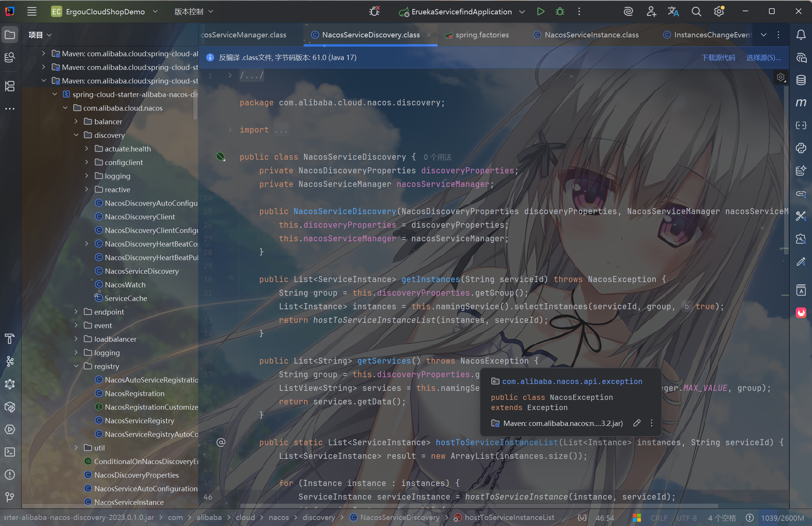Image resolution: width=812 pixels, height=526 pixels.
Task: Expand NacosDiscoveryHeartBeatCo class node
Action: (x=87, y=244)
